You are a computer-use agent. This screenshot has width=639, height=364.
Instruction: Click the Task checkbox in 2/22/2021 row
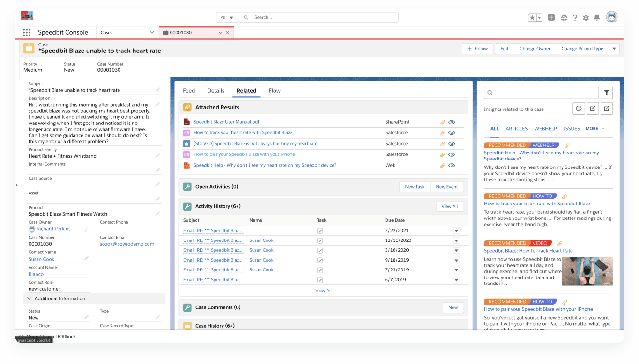tap(320, 231)
